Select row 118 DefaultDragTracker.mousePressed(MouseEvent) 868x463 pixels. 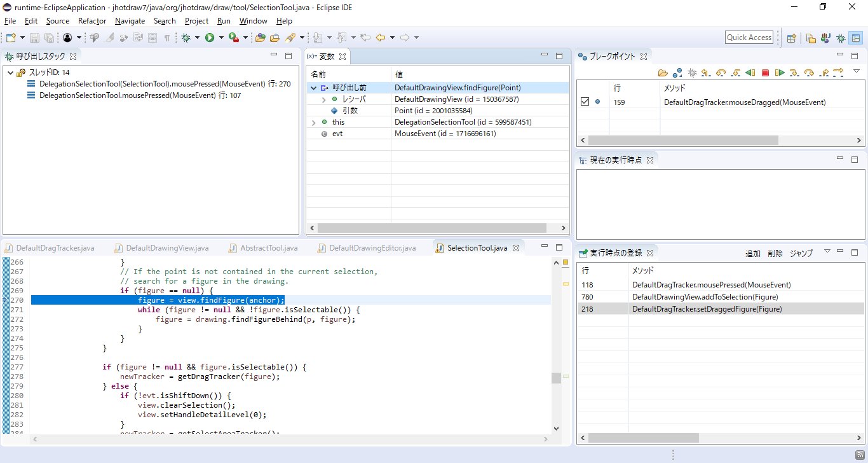click(720, 285)
